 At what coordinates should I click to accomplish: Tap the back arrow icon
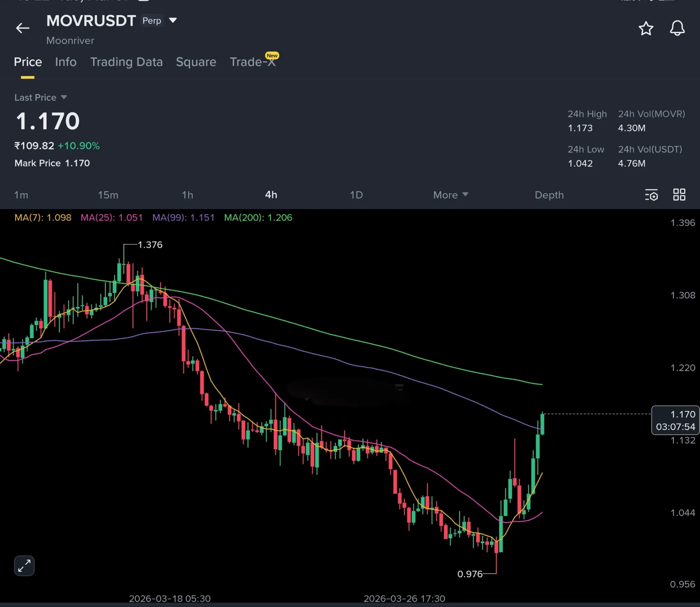23,28
